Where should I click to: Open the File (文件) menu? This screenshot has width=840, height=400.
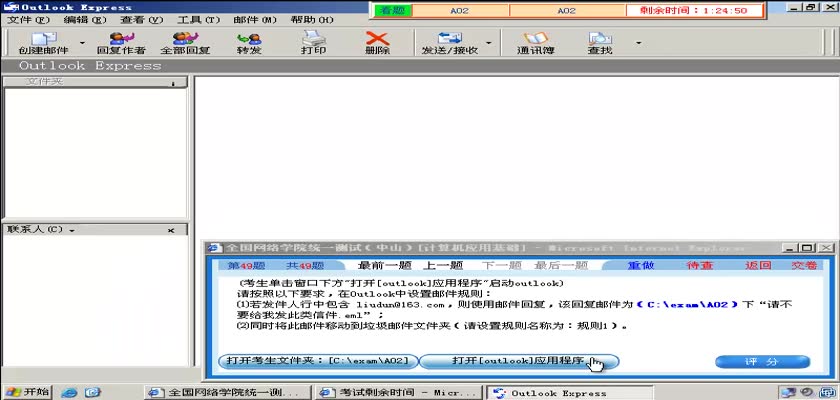28,20
